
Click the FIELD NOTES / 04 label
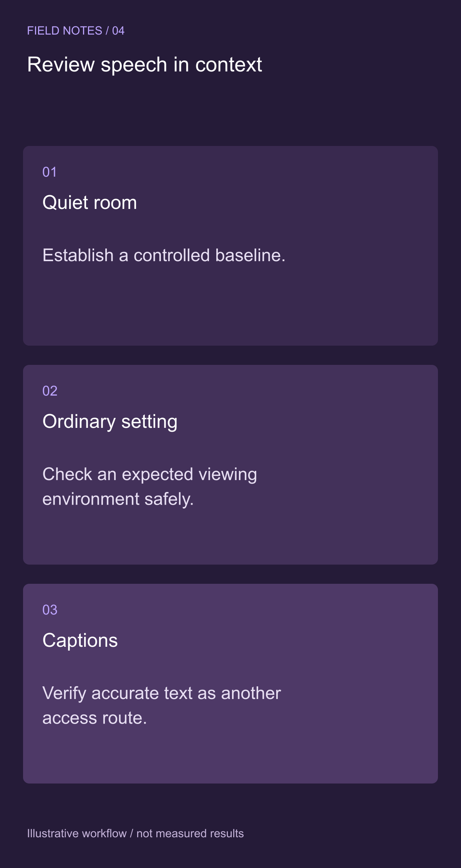[76, 31]
